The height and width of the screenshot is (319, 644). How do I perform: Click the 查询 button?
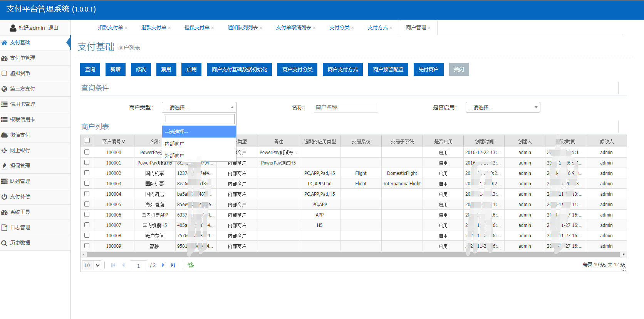click(90, 69)
